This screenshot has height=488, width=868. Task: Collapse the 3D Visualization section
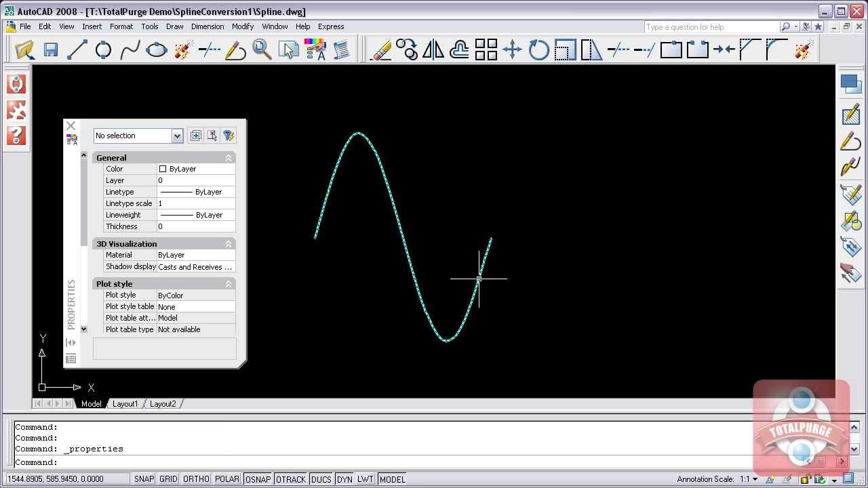[229, 244]
